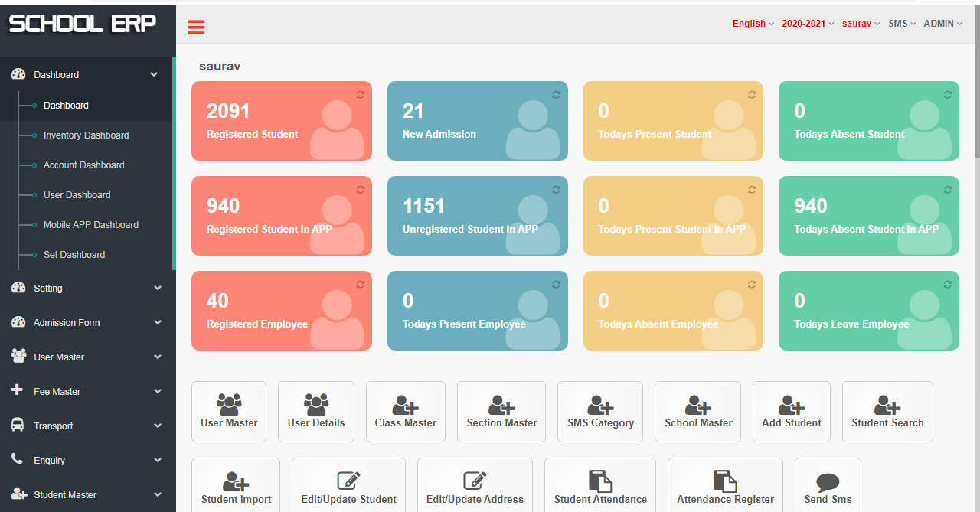Image resolution: width=980 pixels, height=512 pixels.
Task: Open the ADMIN user dropdown
Action: point(942,24)
